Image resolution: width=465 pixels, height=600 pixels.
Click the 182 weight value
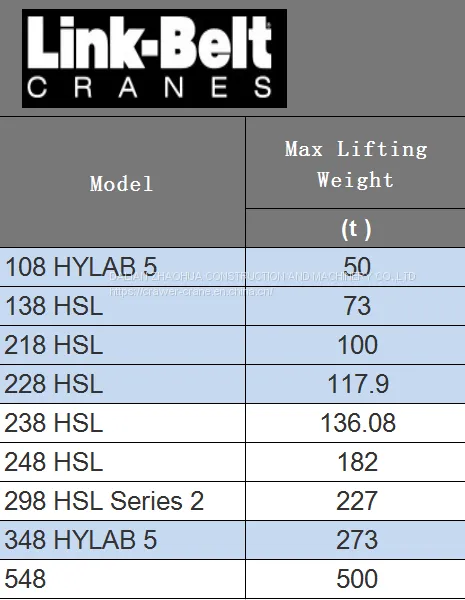[358, 462]
